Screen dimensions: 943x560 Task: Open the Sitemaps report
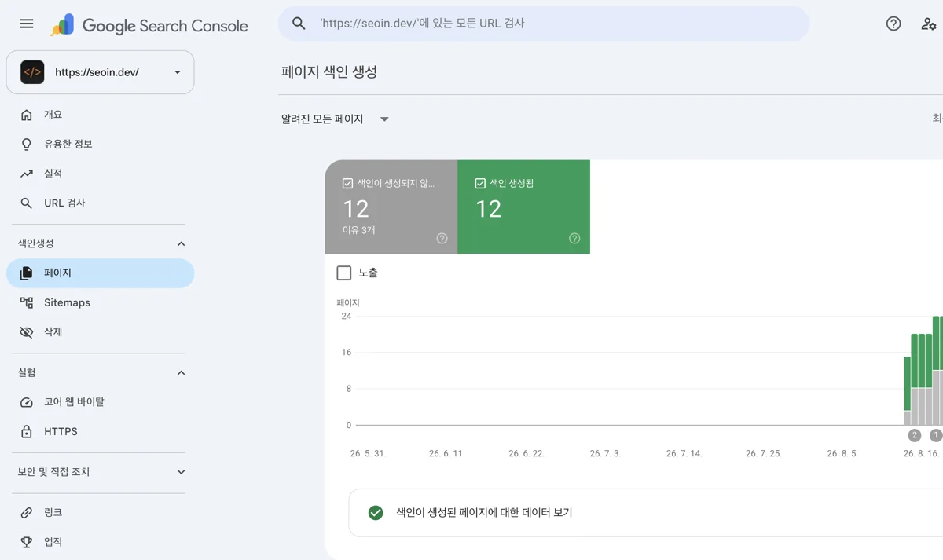100,302
